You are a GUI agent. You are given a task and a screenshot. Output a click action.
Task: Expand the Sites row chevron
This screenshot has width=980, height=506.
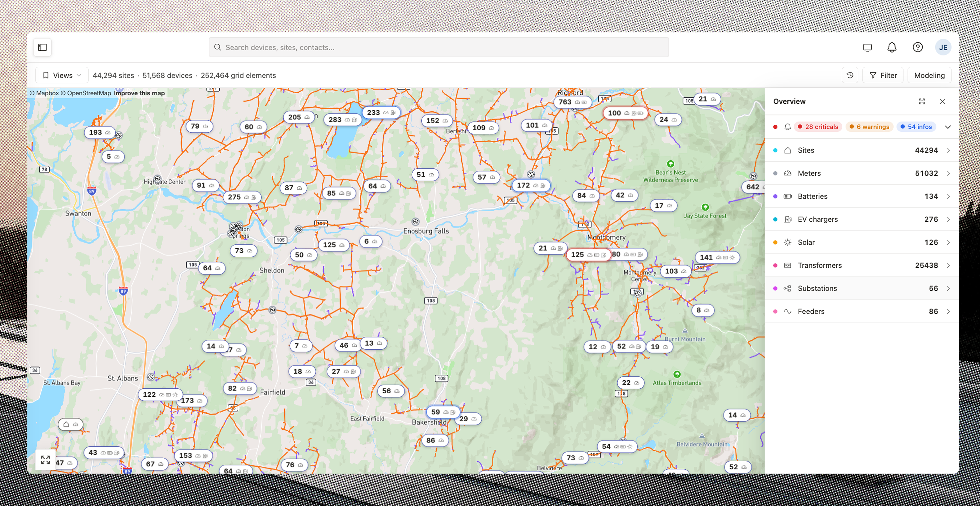click(x=948, y=150)
